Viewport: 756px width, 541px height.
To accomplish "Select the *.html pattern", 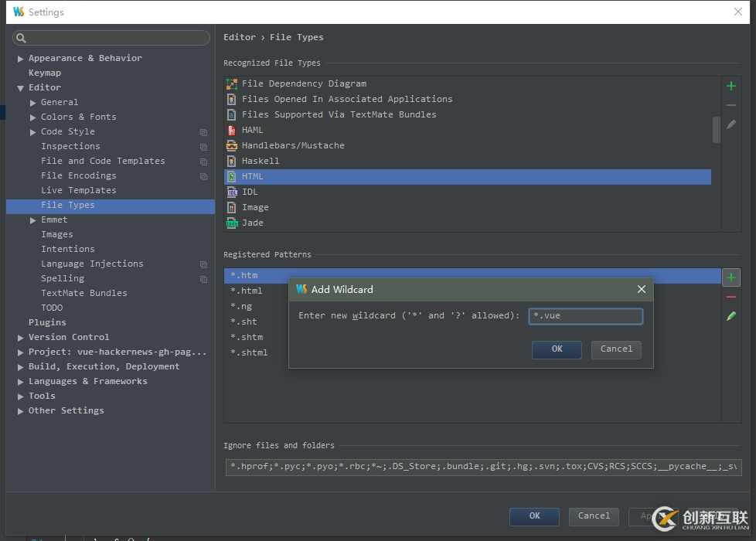I will click(x=247, y=291).
